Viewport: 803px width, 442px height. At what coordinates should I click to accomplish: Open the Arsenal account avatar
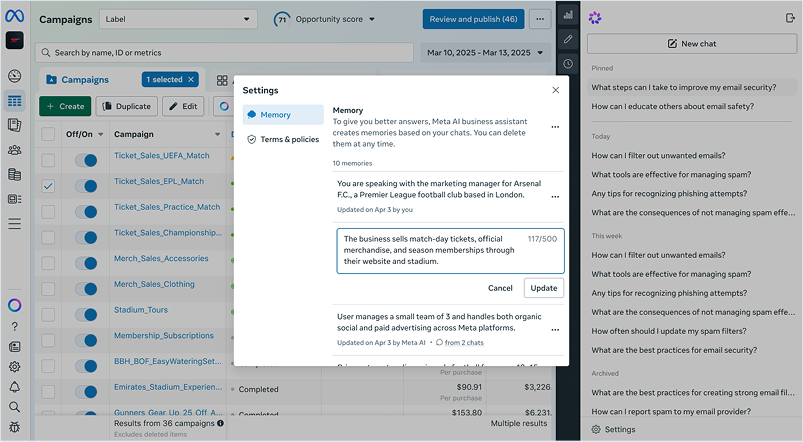[14, 40]
